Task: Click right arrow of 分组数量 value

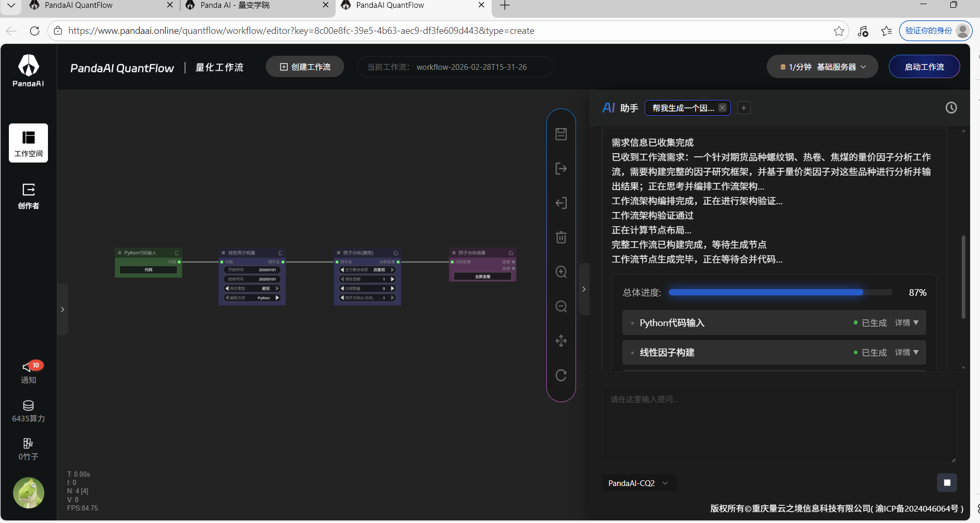Action: [393, 288]
